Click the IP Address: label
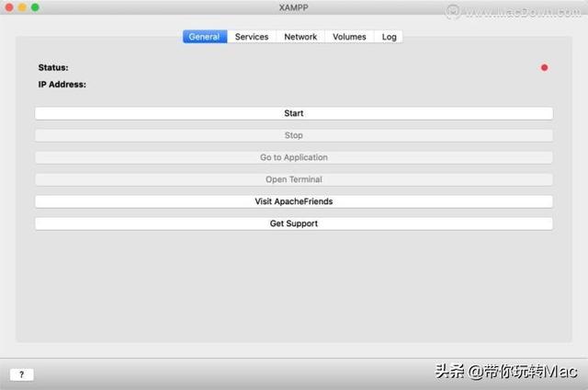588x390 pixels. [62, 85]
